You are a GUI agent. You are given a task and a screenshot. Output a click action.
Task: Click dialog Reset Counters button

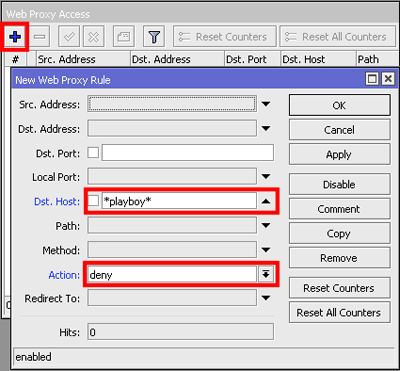339,288
